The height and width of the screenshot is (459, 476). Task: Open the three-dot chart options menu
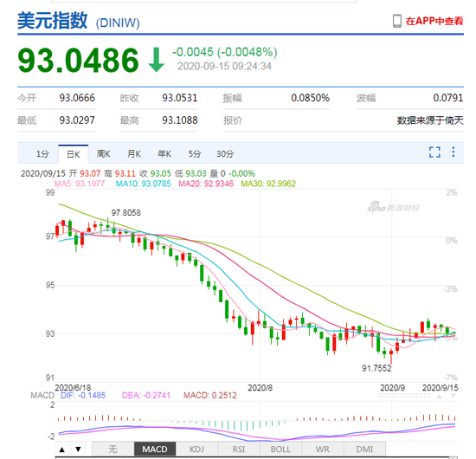coord(453,152)
